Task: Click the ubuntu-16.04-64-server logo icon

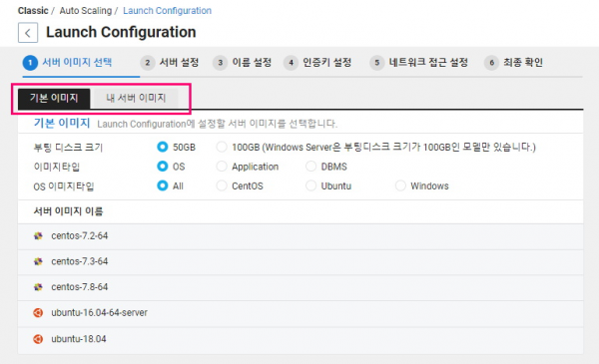Action: tap(38, 313)
